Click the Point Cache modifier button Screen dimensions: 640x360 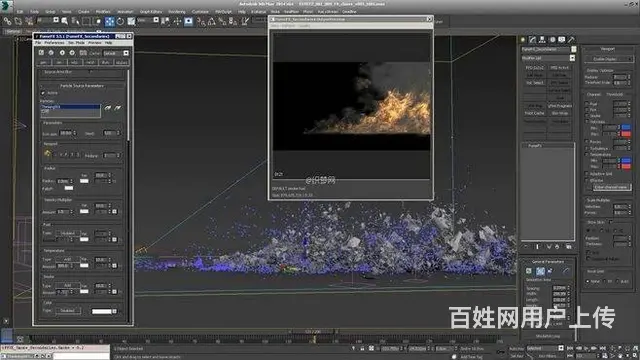[x=534, y=113]
